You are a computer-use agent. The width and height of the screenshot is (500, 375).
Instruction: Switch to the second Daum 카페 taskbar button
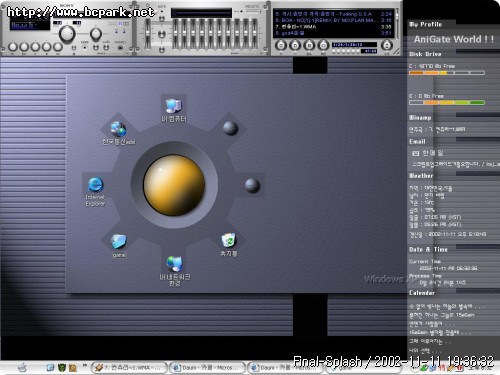(287, 368)
